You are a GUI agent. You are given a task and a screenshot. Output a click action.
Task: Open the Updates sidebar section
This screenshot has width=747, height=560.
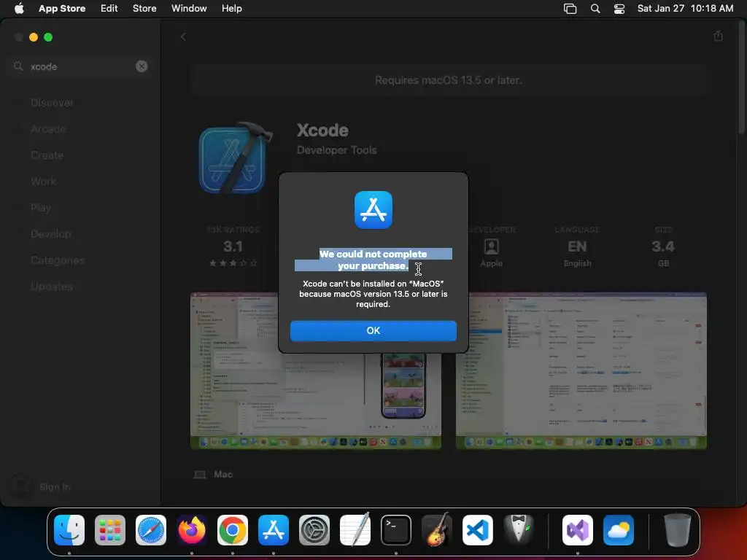pyautogui.click(x=52, y=287)
